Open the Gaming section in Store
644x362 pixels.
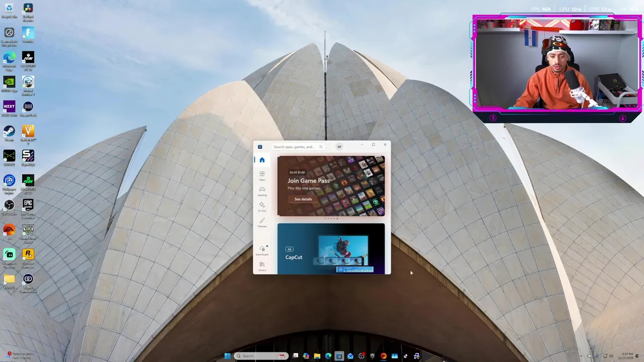262,191
